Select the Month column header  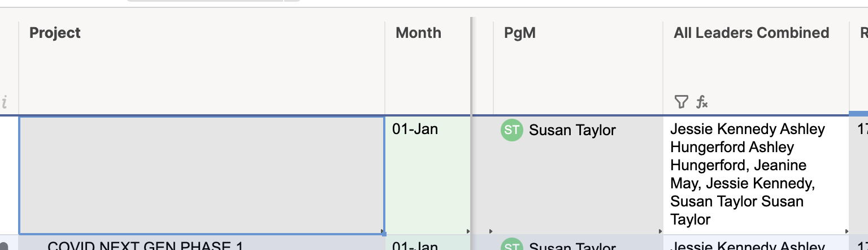428,68
